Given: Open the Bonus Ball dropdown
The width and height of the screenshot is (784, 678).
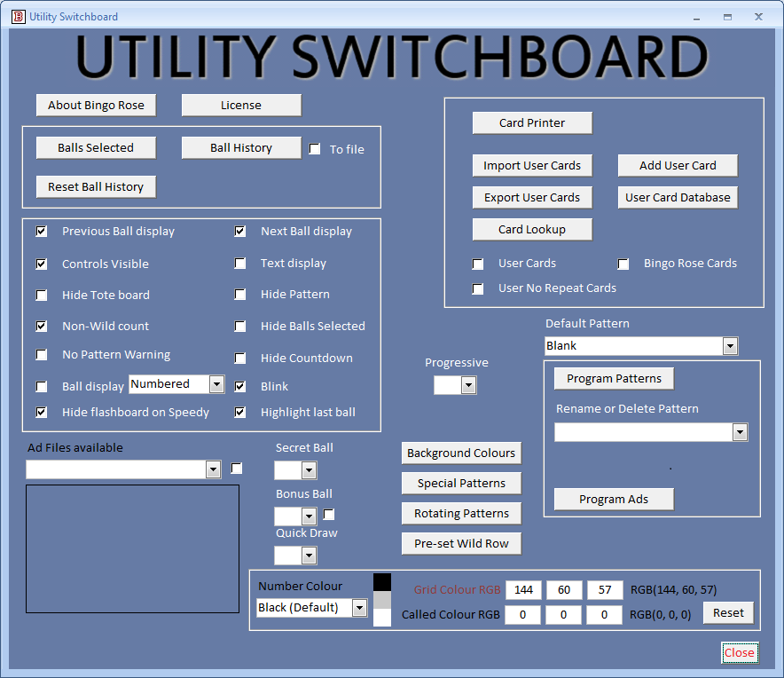Looking at the screenshot, I should tap(309, 516).
